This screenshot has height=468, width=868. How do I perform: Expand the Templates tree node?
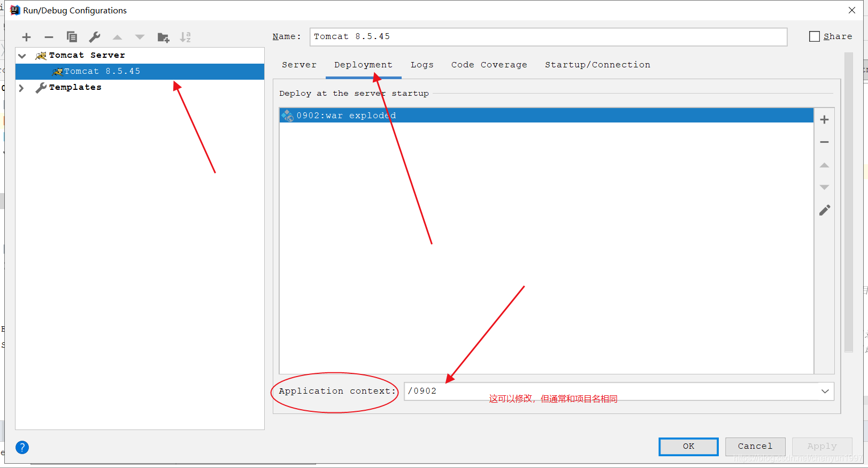pyautogui.click(x=21, y=88)
